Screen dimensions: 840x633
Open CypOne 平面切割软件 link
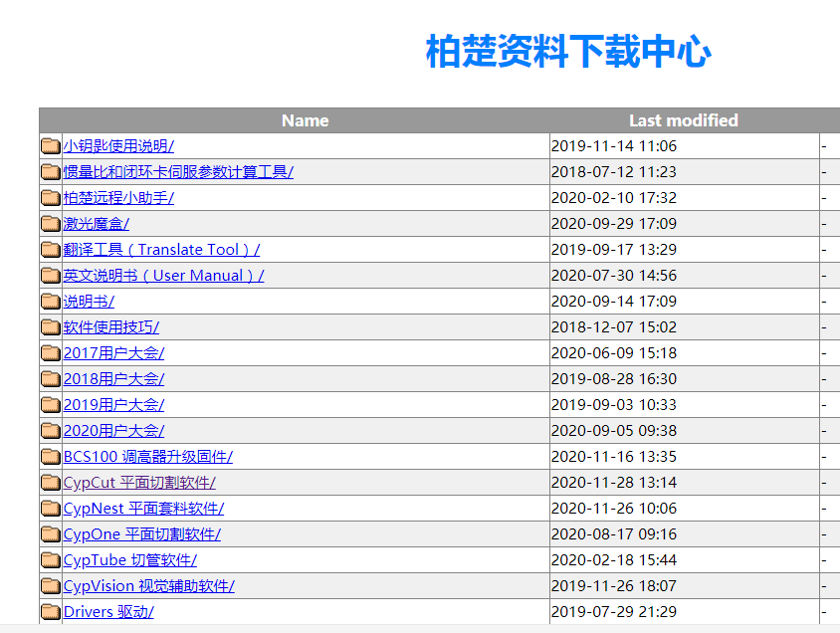(x=142, y=534)
